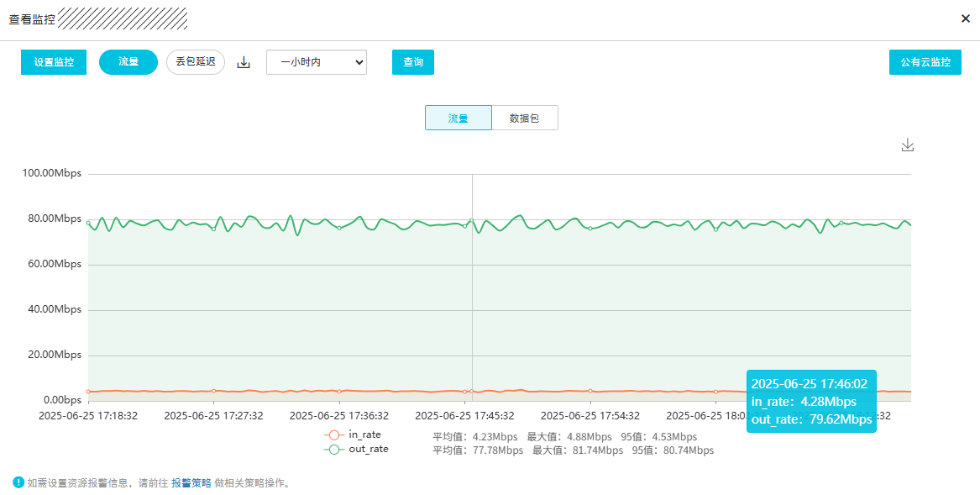Click the out_rate legend label

tap(368, 450)
